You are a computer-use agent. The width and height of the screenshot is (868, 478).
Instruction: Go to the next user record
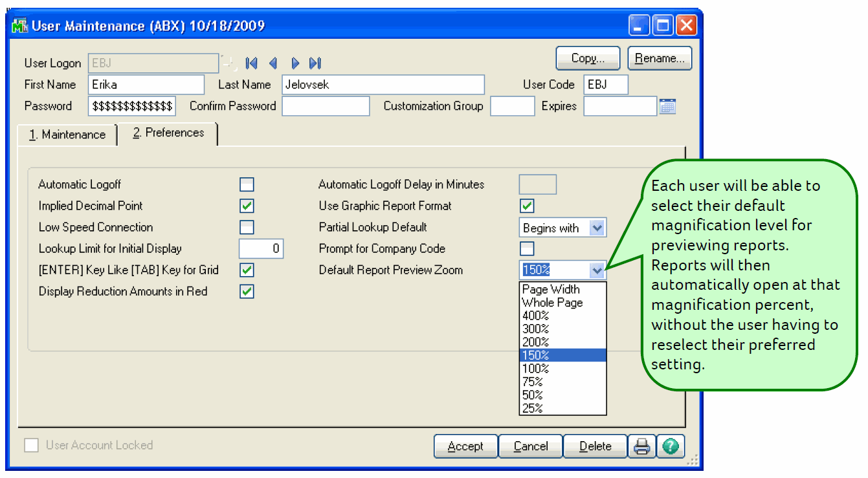(x=295, y=63)
